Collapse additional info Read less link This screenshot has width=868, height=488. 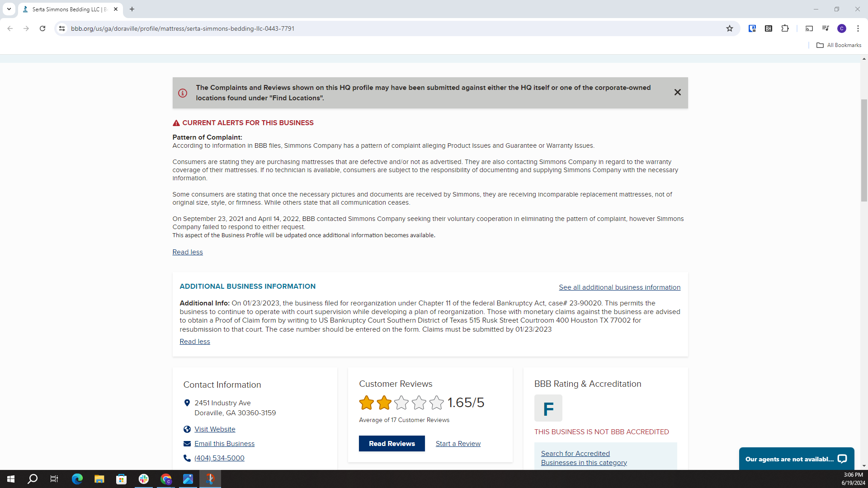click(x=194, y=342)
